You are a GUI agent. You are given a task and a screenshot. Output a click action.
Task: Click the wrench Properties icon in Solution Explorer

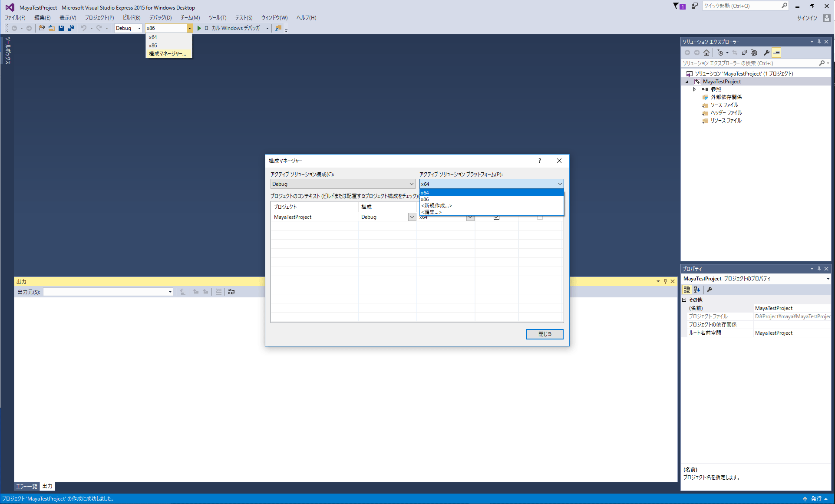pyautogui.click(x=767, y=53)
